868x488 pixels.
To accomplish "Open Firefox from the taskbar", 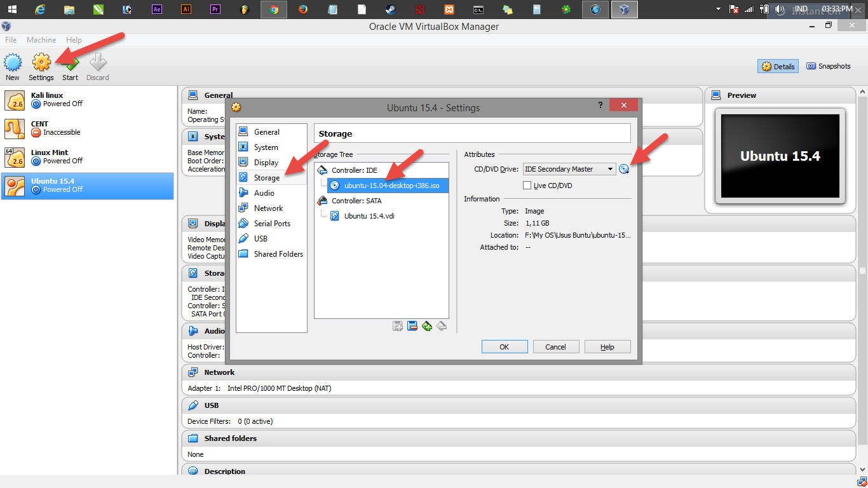I will (303, 10).
